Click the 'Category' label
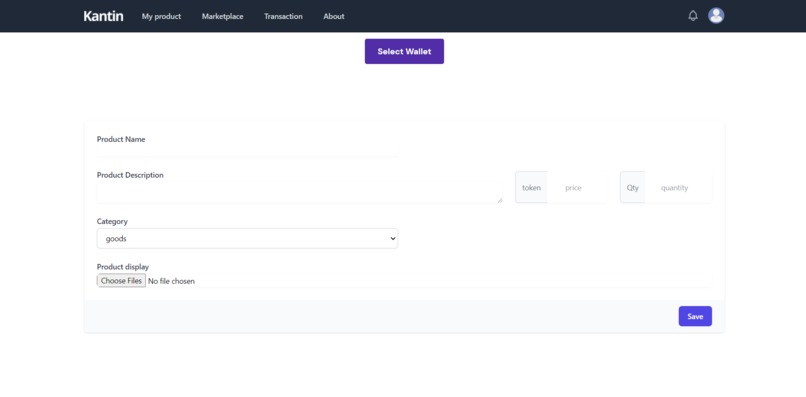 click(112, 222)
